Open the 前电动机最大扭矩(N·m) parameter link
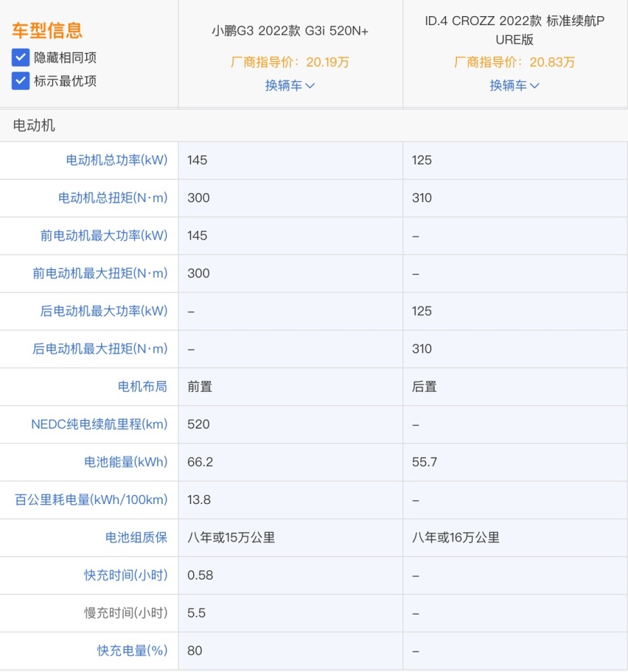This screenshot has height=672, width=628. pos(100,273)
